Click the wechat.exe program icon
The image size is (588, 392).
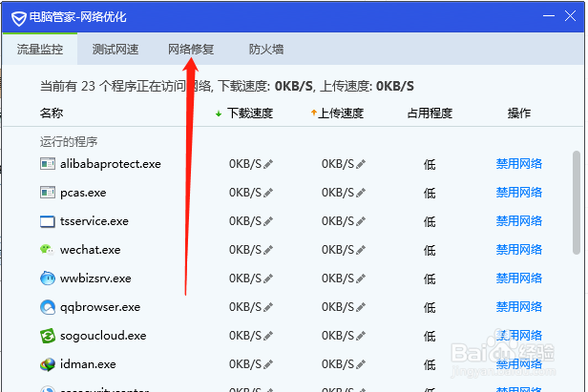coord(47,250)
